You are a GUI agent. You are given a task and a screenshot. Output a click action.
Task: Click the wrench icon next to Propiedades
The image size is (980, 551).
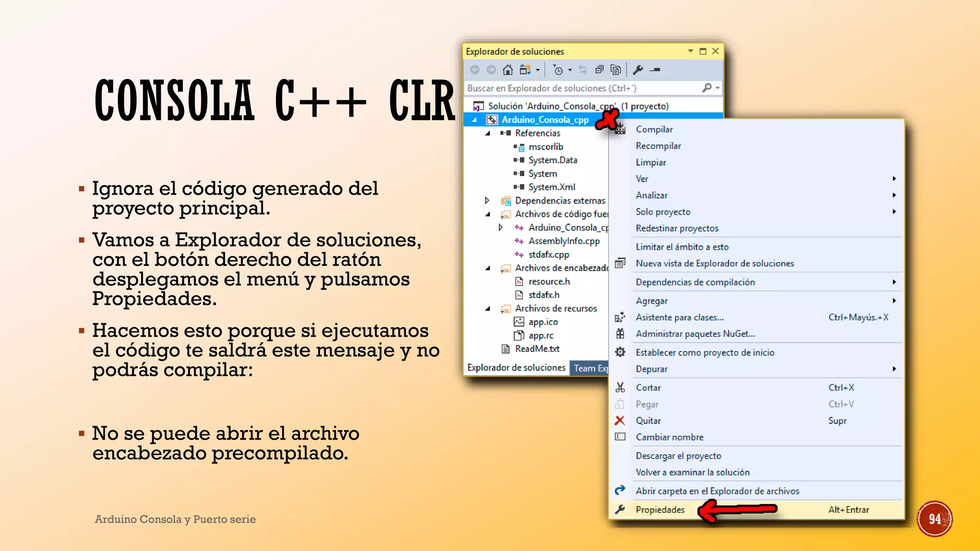tap(620, 509)
